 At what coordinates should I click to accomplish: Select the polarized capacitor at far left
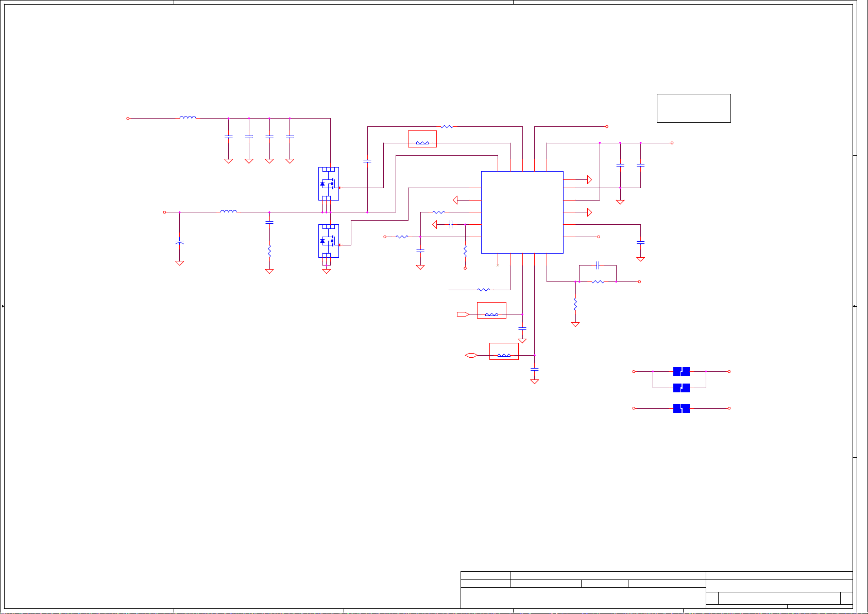click(x=179, y=241)
